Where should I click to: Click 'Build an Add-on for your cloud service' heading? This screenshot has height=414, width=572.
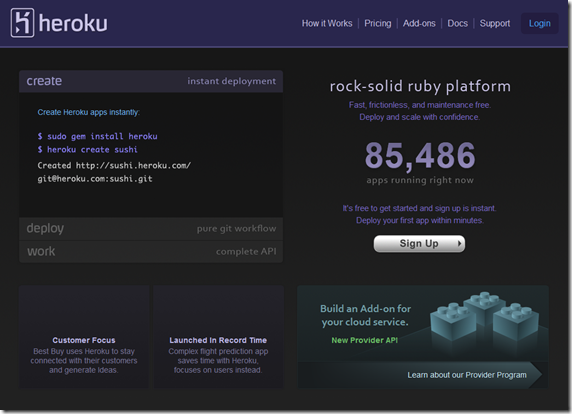click(366, 316)
